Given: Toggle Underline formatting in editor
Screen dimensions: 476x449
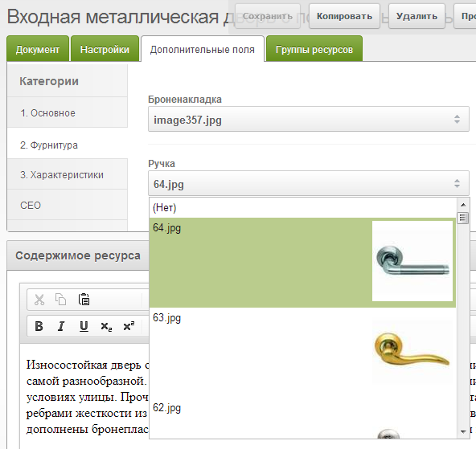Looking at the screenshot, I should 84,326.
